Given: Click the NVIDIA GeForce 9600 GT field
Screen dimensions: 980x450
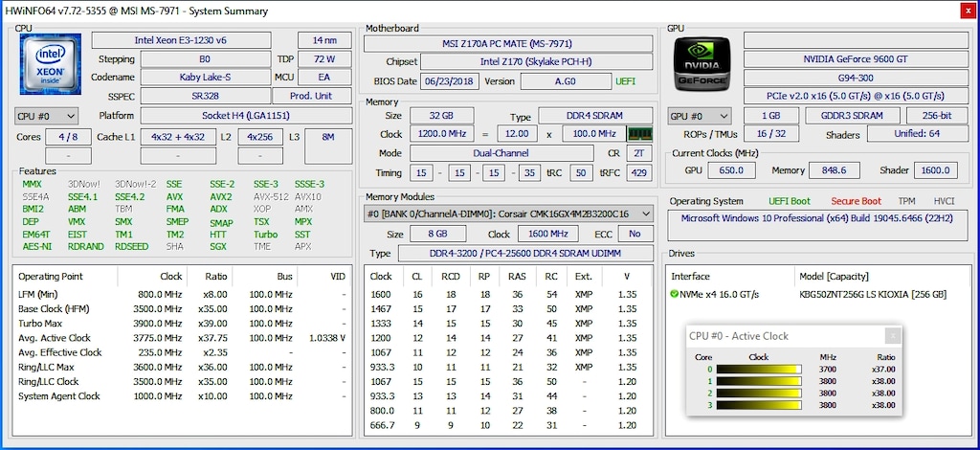Looking at the screenshot, I should (856, 58).
